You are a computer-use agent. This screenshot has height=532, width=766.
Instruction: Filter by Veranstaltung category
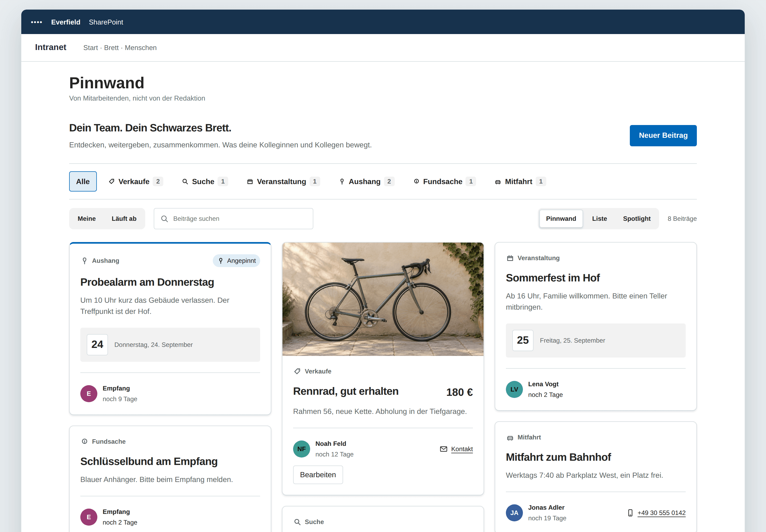click(x=283, y=181)
